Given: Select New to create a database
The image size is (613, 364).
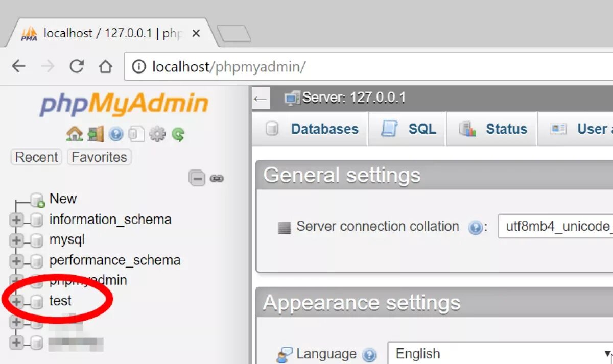Looking at the screenshot, I should coord(63,199).
